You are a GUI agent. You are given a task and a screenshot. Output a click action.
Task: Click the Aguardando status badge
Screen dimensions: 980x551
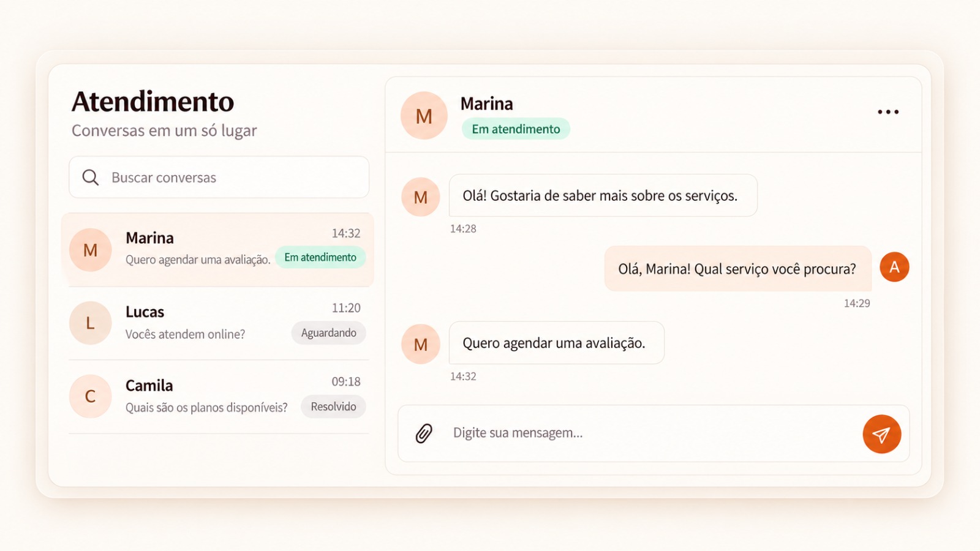click(x=328, y=333)
